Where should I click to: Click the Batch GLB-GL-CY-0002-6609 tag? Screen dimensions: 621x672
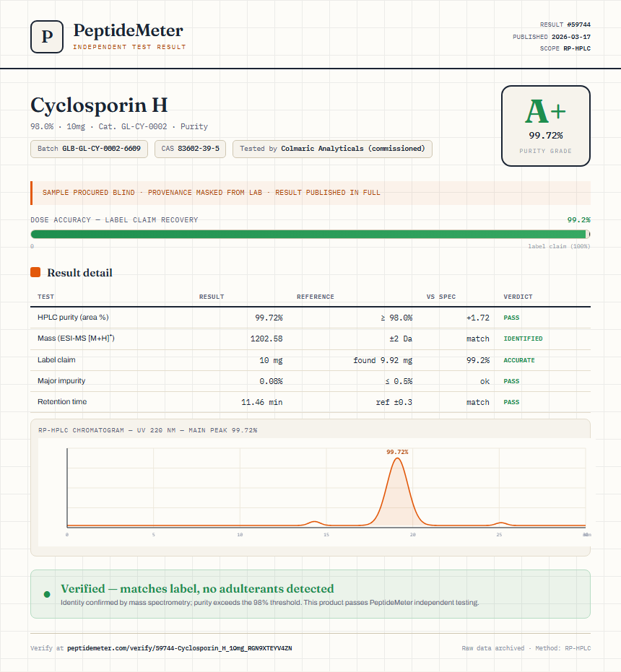pyautogui.click(x=90, y=149)
